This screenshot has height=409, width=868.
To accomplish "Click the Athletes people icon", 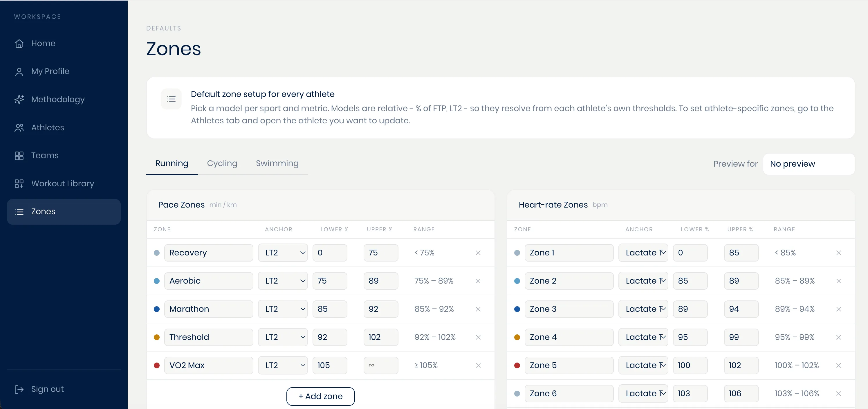I will coord(19,128).
